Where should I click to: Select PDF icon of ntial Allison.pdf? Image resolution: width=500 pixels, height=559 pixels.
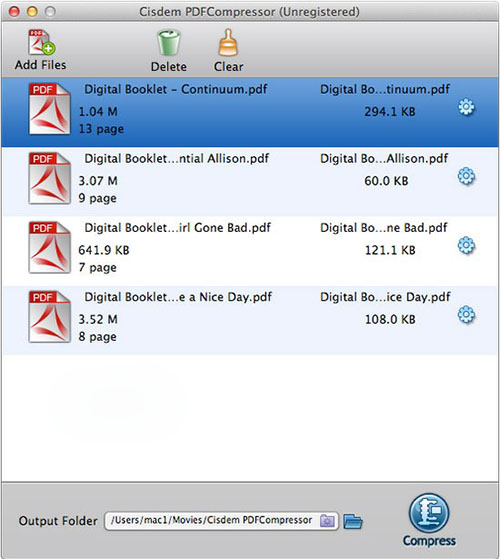(49, 178)
